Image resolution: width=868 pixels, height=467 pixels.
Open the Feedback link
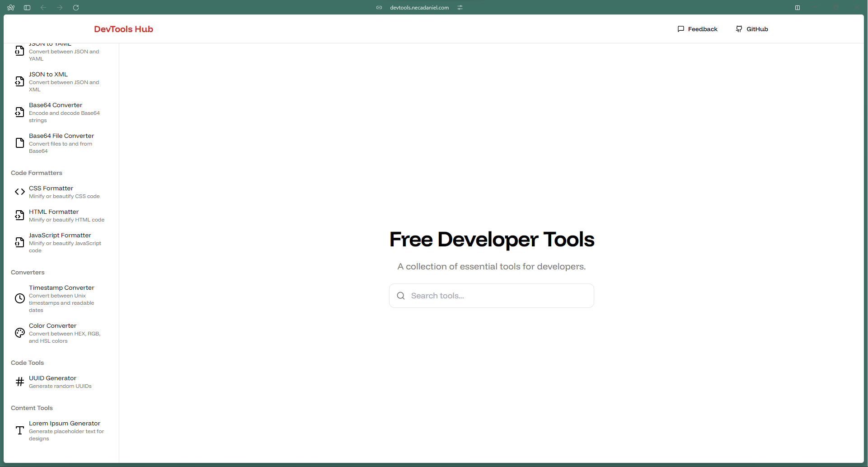[697, 29]
